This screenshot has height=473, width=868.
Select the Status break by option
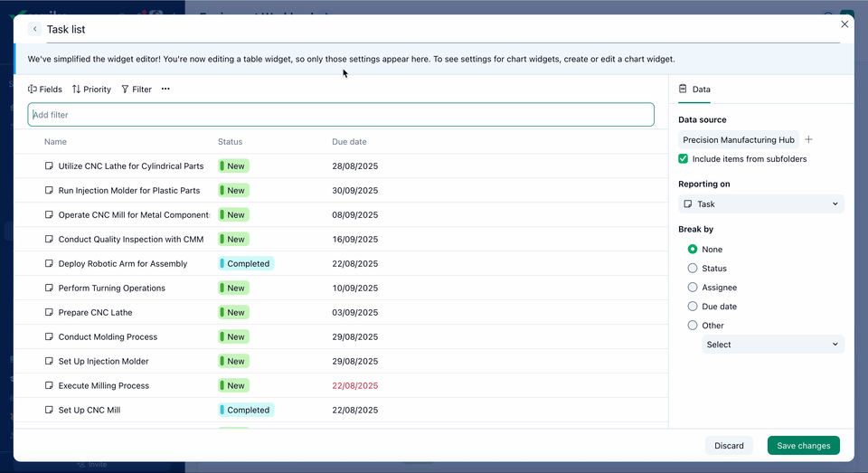[x=693, y=269]
